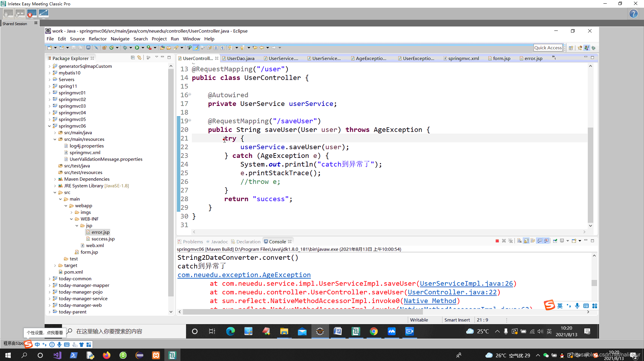Click the Search flashlight icon in toolbar
This screenshot has width=644, height=361.
(x=176, y=48)
